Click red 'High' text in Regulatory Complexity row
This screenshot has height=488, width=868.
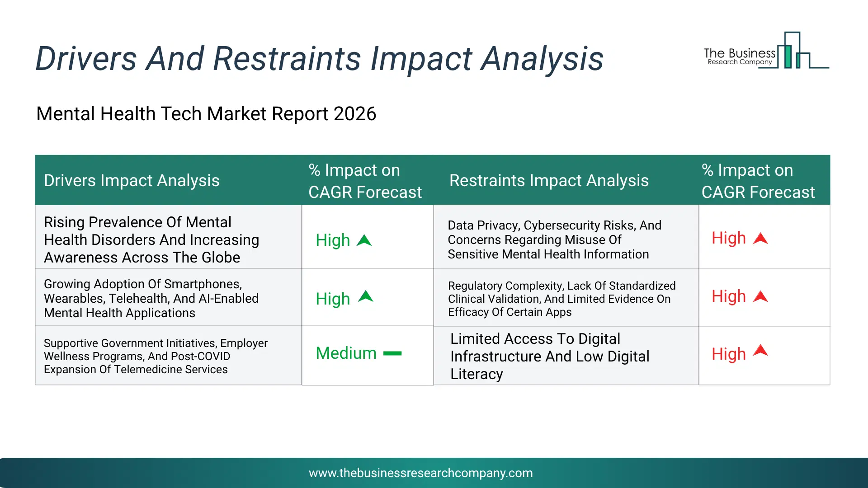coord(729,296)
